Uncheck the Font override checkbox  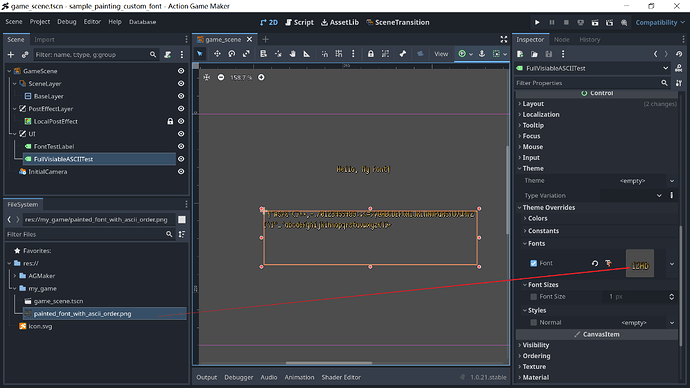[533, 263]
